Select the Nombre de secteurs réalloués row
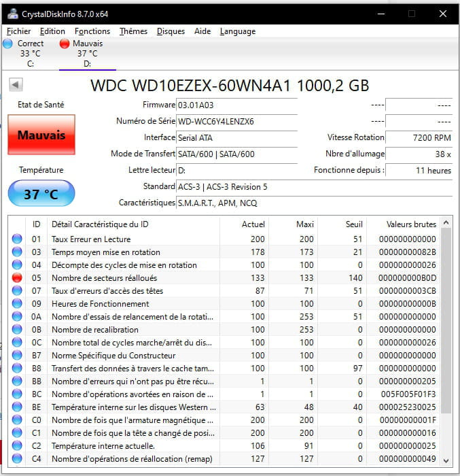Image resolution: width=460 pixels, height=476 pixels. pyautogui.click(x=136, y=278)
